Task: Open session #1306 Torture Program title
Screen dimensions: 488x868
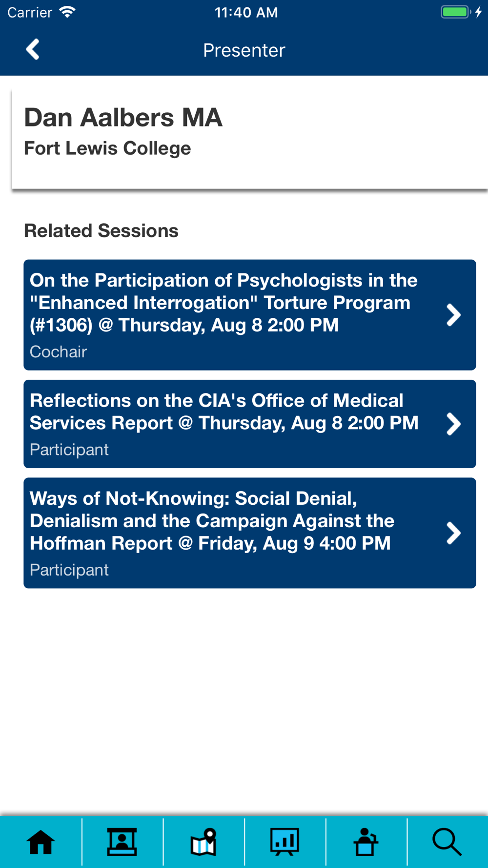Action: [224, 303]
